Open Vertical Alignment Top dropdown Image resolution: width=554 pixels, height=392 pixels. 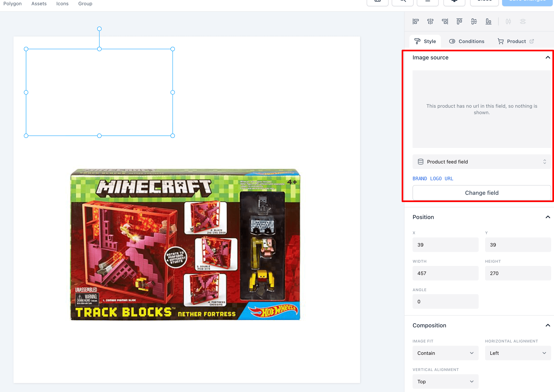point(446,382)
